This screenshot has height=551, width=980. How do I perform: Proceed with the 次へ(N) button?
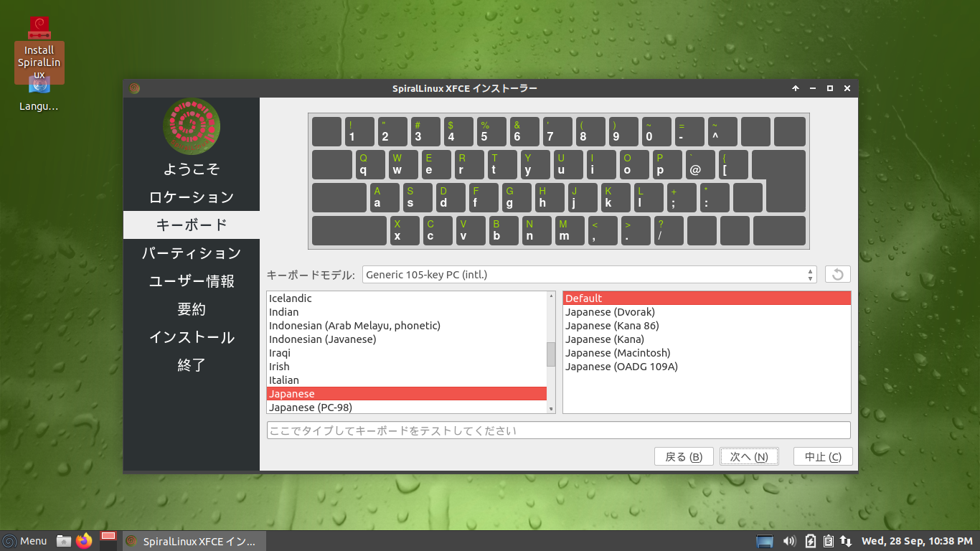[749, 457]
